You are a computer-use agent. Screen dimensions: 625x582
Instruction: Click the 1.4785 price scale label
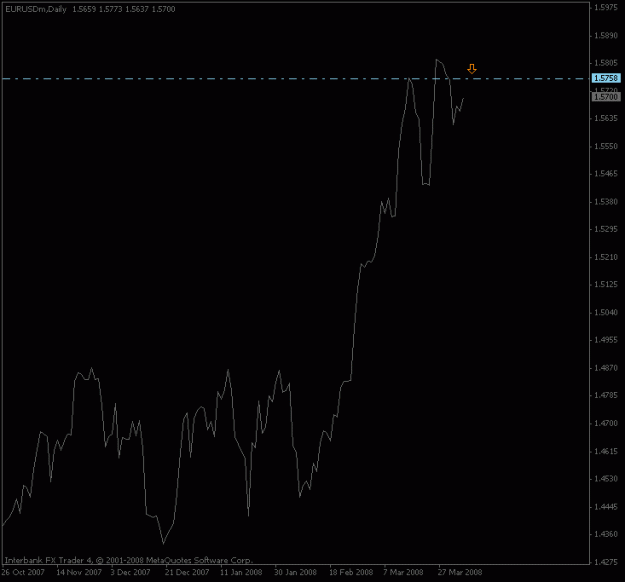[606, 395]
